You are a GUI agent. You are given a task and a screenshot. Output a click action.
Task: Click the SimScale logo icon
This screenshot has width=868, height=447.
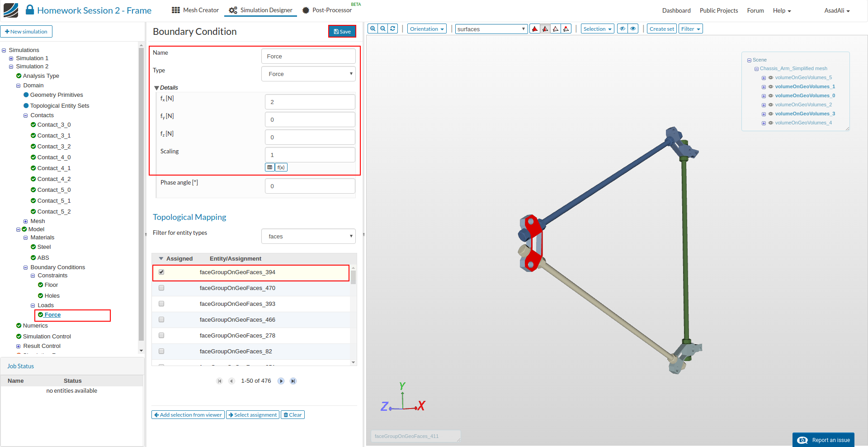[11, 10]
